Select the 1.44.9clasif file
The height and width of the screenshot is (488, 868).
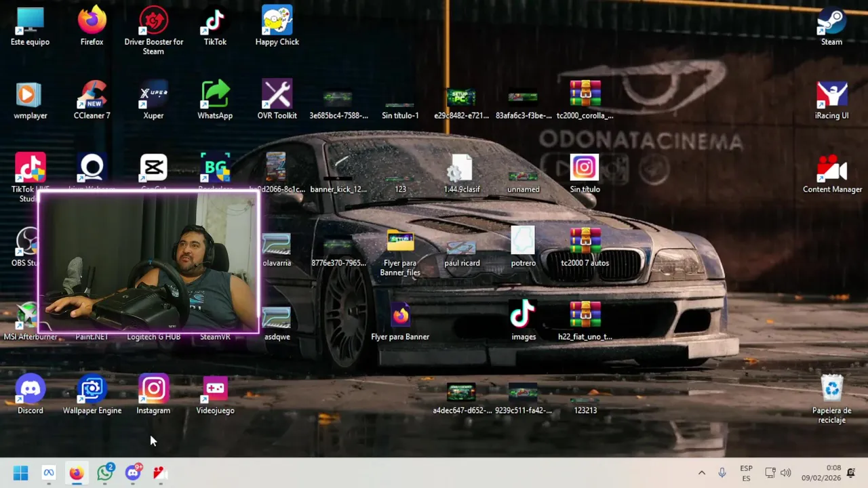tap(462, 174)
